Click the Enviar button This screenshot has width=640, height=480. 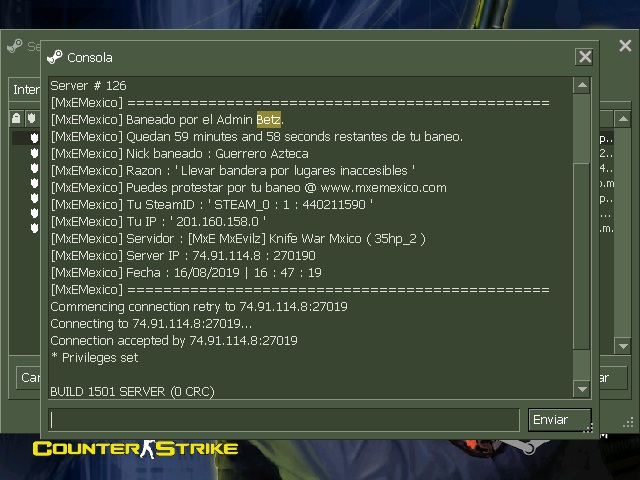pyautogui.click(x=559, y=420)
